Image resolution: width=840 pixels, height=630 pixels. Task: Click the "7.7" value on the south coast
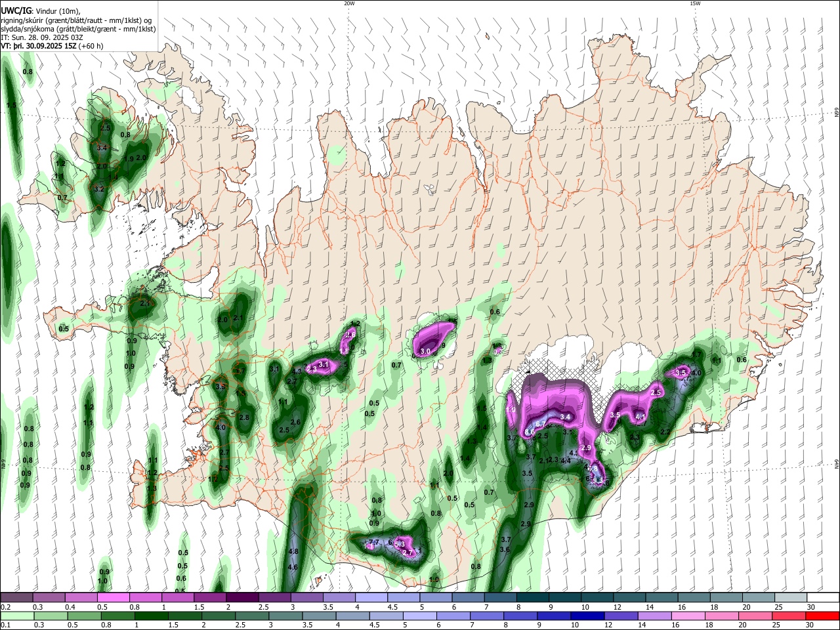(373, 542)
